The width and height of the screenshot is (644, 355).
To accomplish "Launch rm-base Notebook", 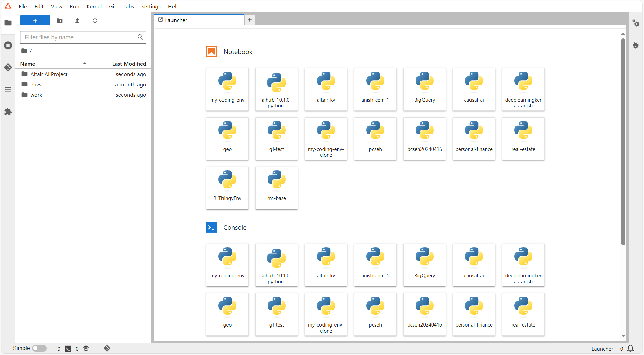I will pos(277,188).
